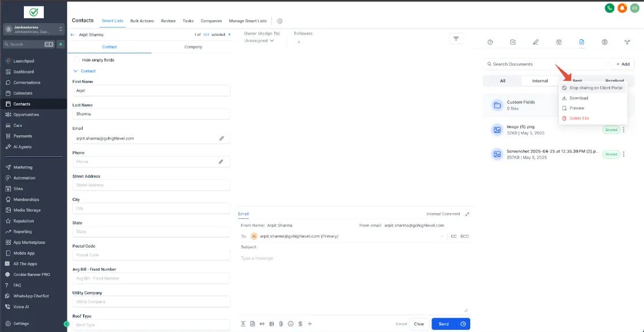The height and width of the screenshot is (332, 644).
Task: Open the Documents tab icon in right panel
Action: tap(581, 42)
